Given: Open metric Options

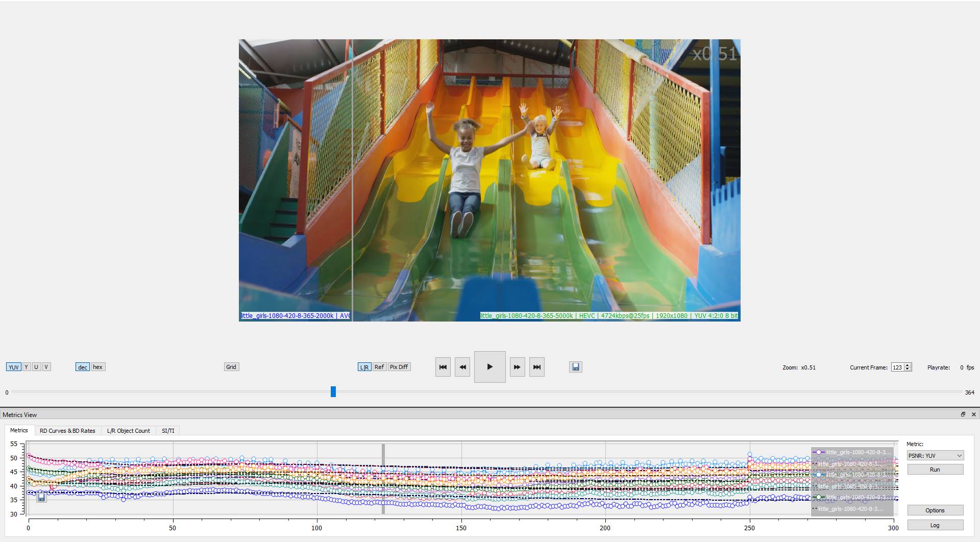Looking at the screenshot, I should pyautogui.click(x=935, y=510).
